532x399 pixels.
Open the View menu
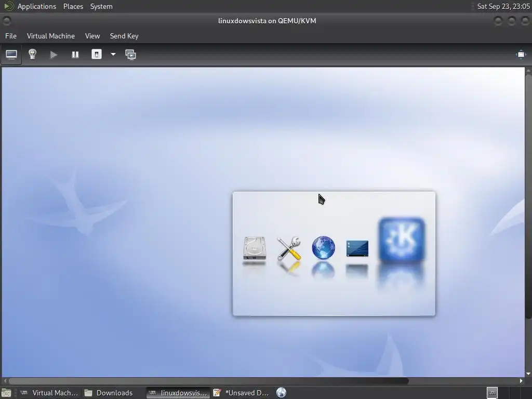pyautogui.click(x=92, y=36)
